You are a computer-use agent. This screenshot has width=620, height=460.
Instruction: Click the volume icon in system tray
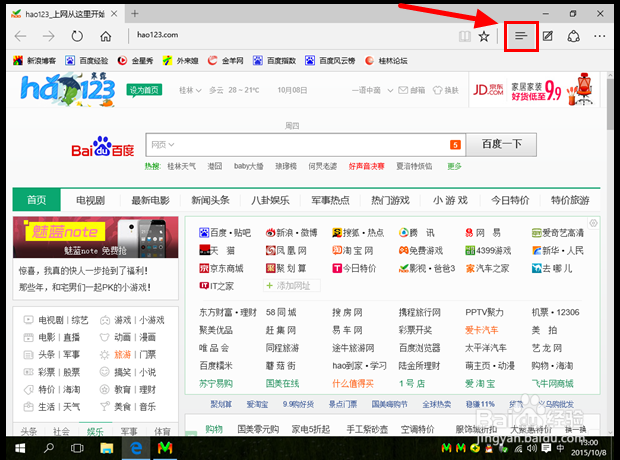point(532,448)
